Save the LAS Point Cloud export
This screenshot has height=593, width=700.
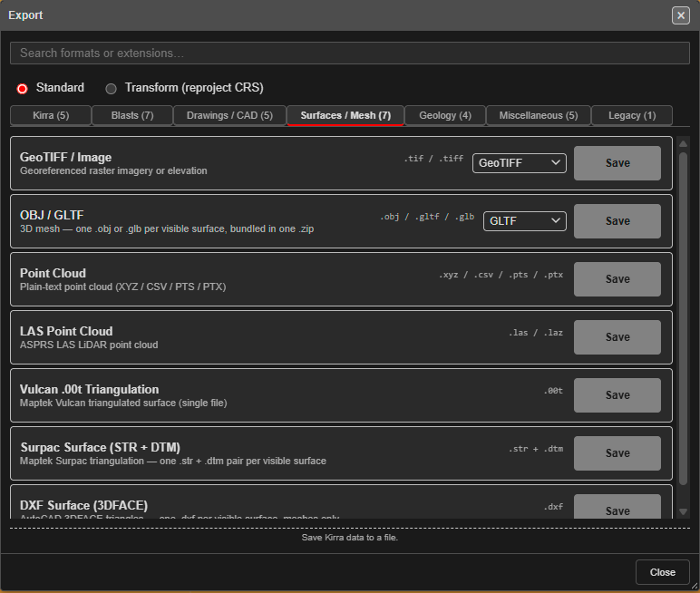click(x=617, y=337)
